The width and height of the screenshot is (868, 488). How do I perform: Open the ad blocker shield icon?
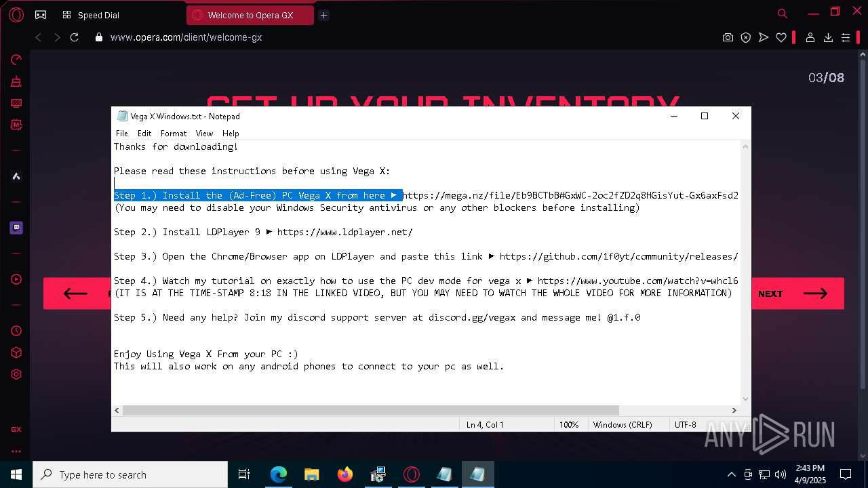point(746,38)
